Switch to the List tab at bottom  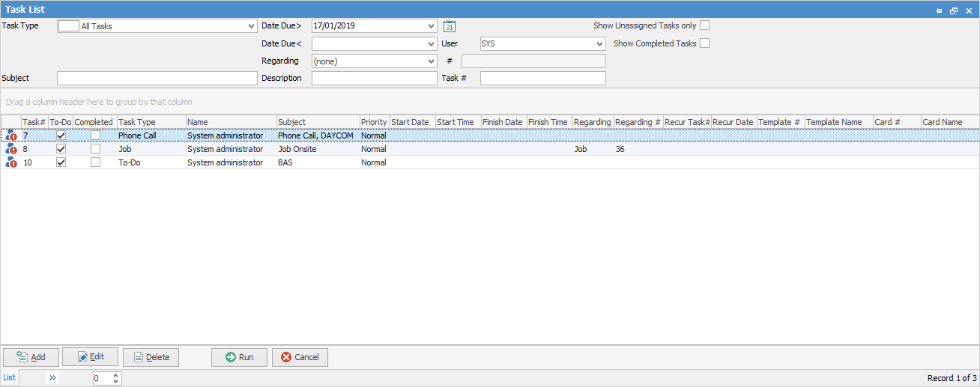10,378
